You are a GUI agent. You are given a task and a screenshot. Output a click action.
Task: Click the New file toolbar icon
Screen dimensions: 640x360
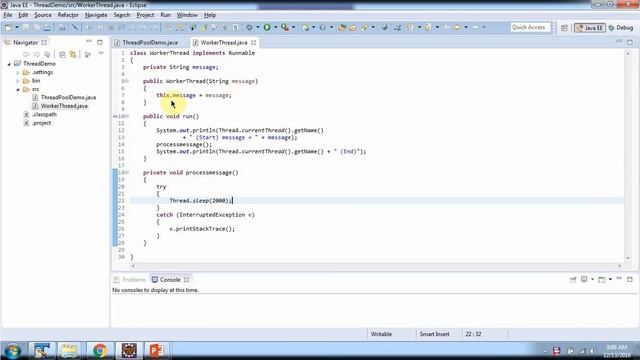(8, 27)
